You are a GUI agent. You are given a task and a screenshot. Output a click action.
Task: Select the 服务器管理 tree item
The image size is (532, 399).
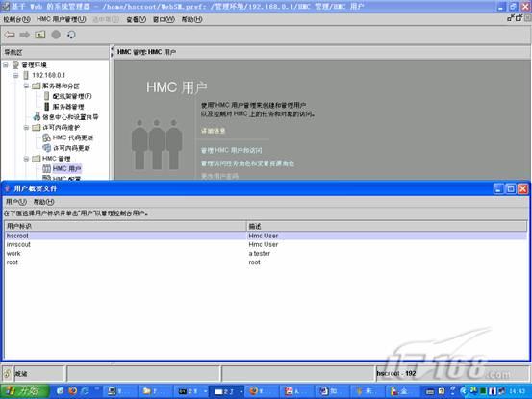click(68, 107)
